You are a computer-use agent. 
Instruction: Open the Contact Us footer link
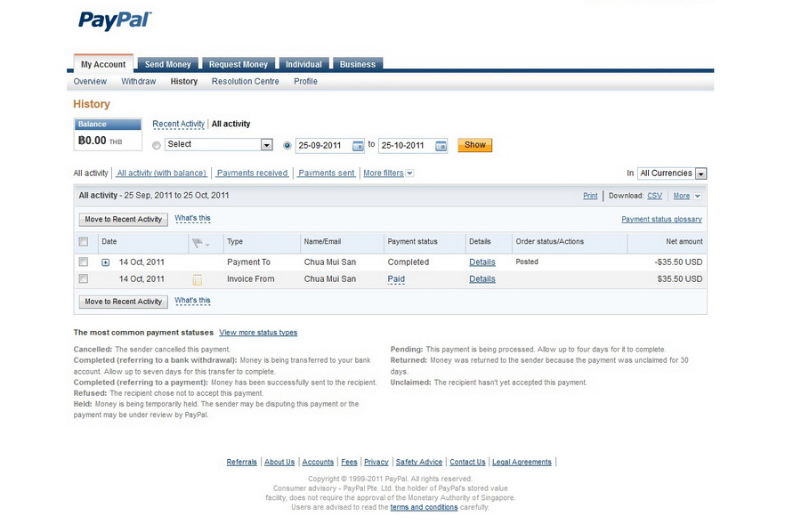point(467,462)
